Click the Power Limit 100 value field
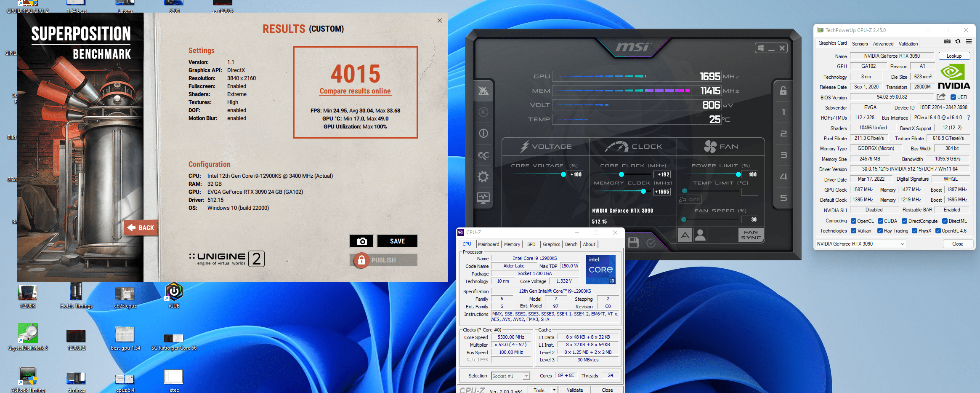The image size is (980, 393). (749, 174)
